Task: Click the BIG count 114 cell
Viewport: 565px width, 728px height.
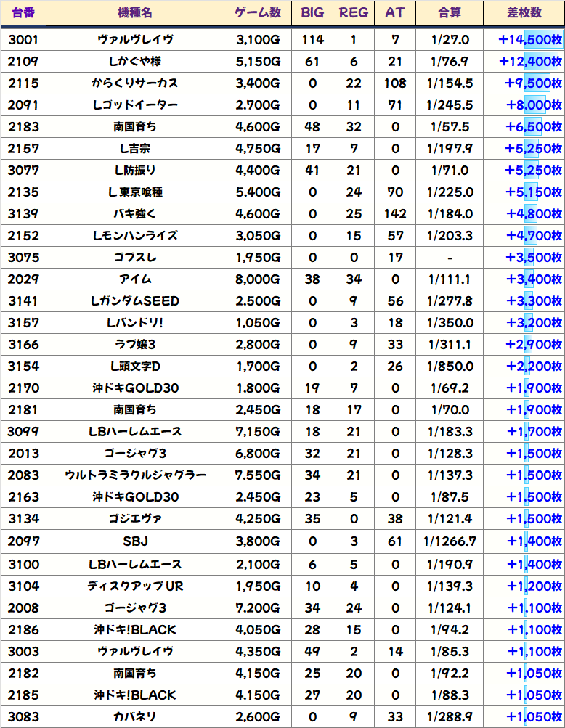Action: [x=312, y=40]
